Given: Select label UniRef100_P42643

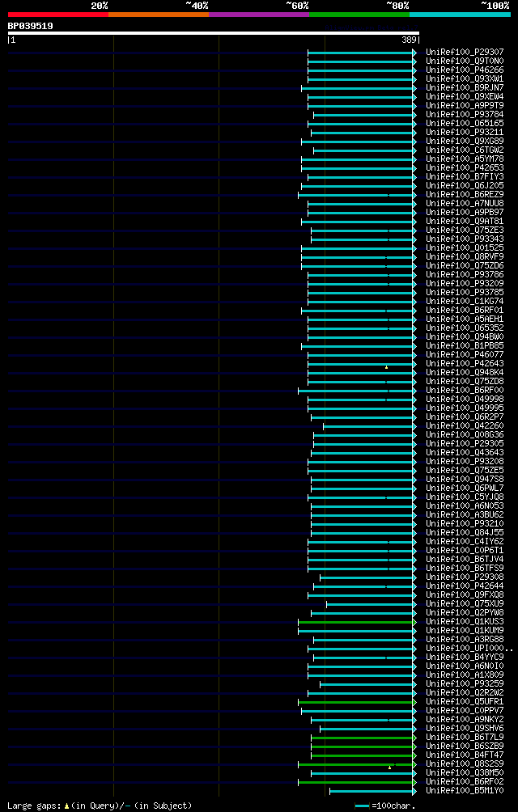Looking at the screenshot, I should 465,363.
